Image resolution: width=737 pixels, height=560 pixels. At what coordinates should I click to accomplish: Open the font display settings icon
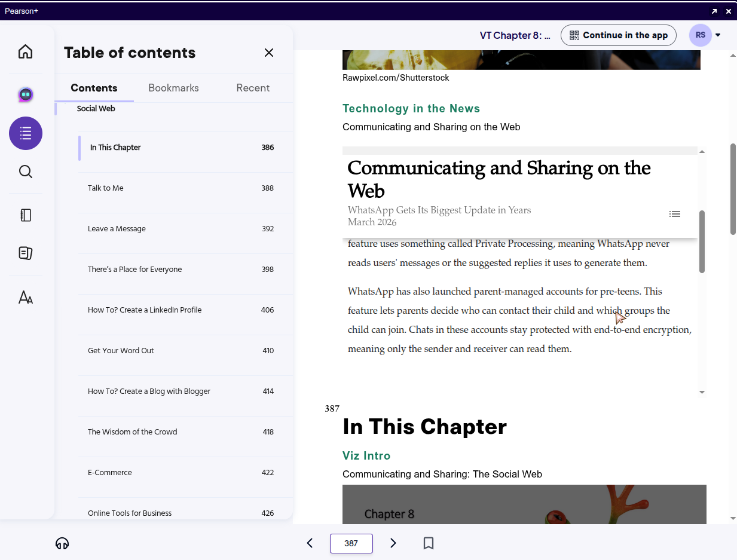tap(25, 297)
